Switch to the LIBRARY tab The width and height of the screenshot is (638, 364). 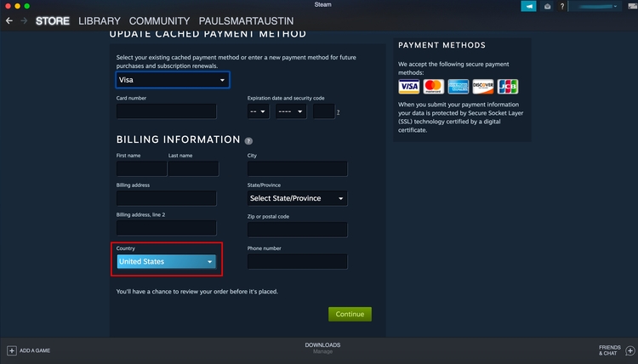point(100,20)
